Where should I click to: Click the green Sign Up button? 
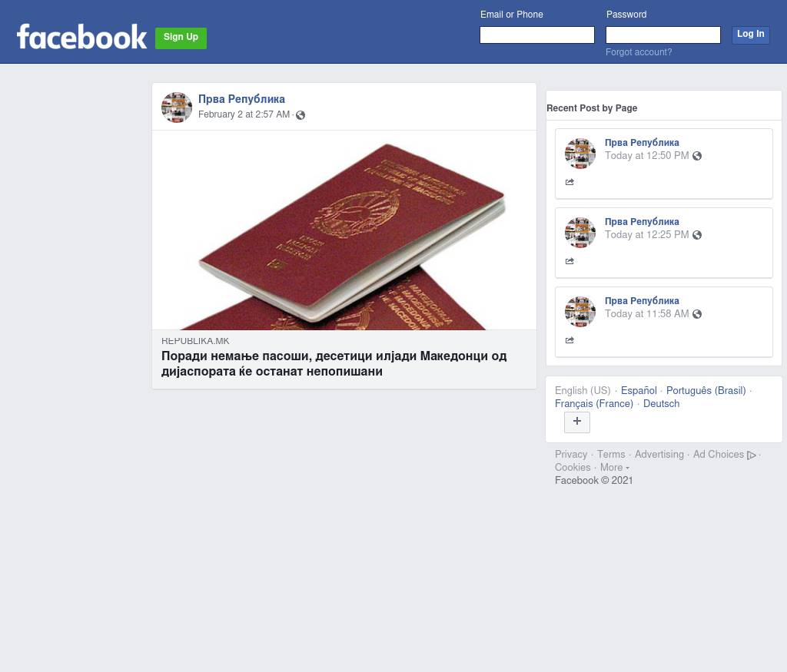click(181, 38)
